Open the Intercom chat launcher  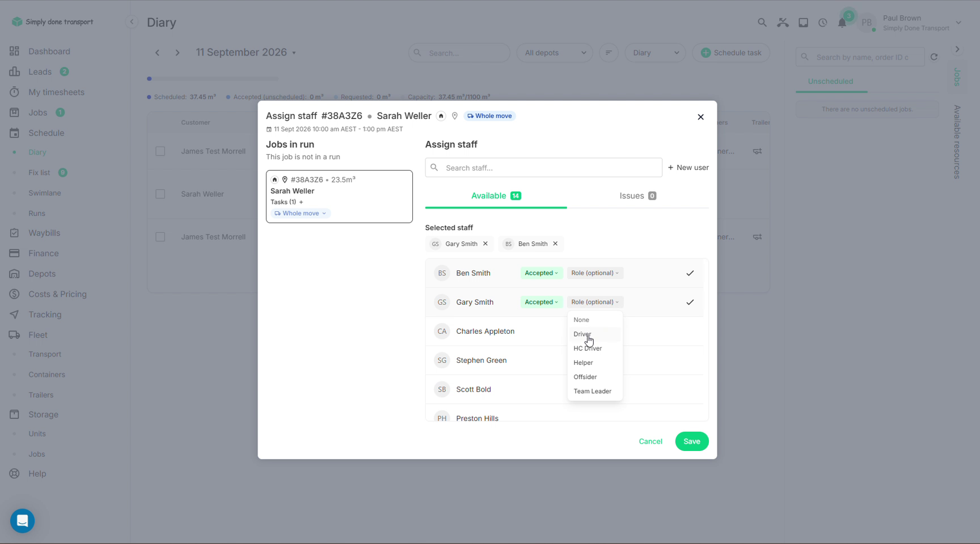coord(23,521)
